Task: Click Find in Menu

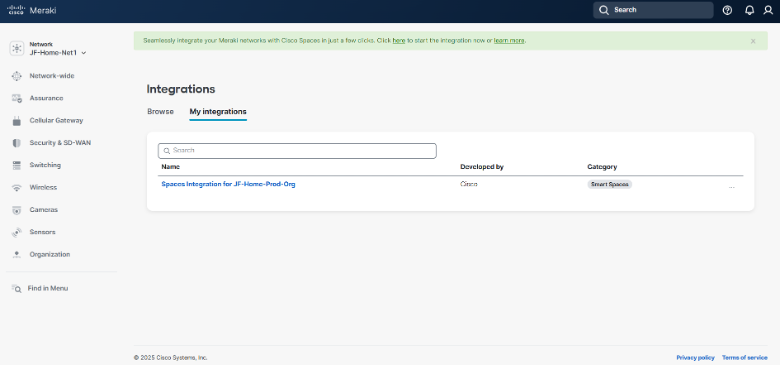Action: click(48, 288)
